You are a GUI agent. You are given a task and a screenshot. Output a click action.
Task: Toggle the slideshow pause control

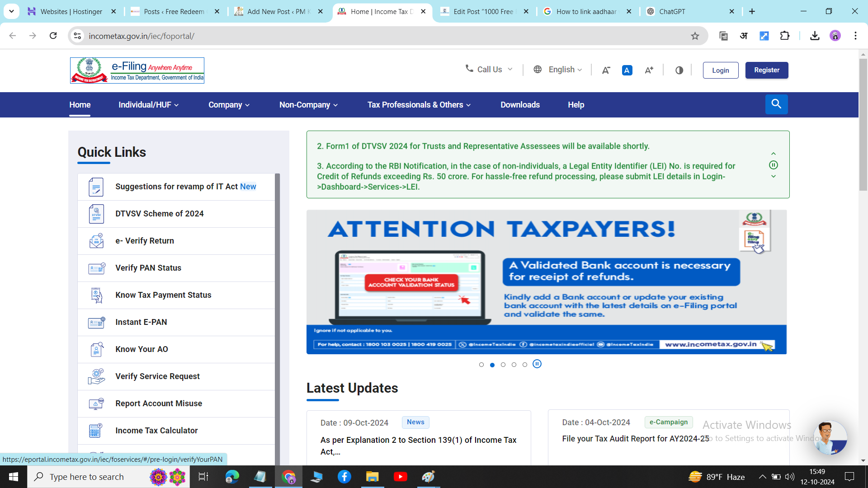[537, 363]
